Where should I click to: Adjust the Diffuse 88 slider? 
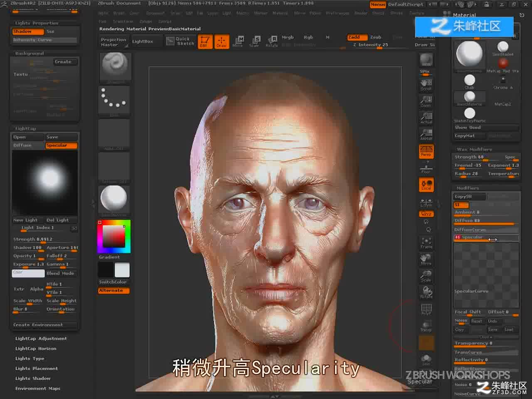click(486, 221)
